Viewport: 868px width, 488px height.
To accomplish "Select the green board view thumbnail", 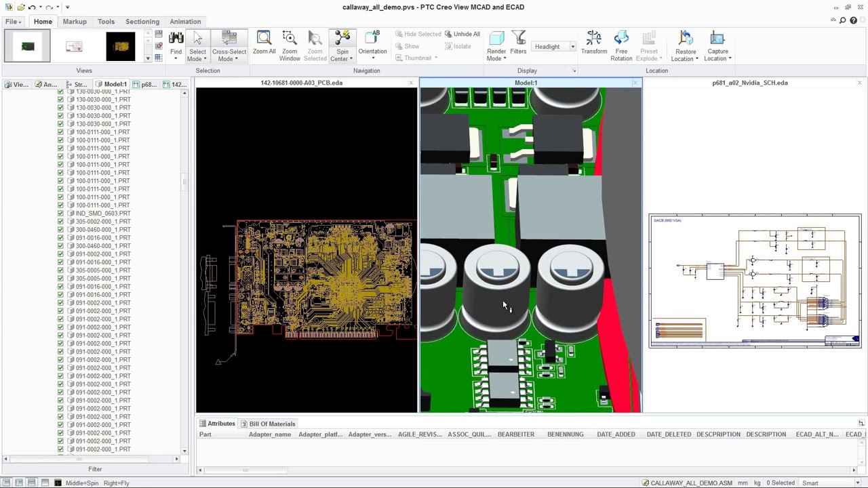I will click(27, 46).
